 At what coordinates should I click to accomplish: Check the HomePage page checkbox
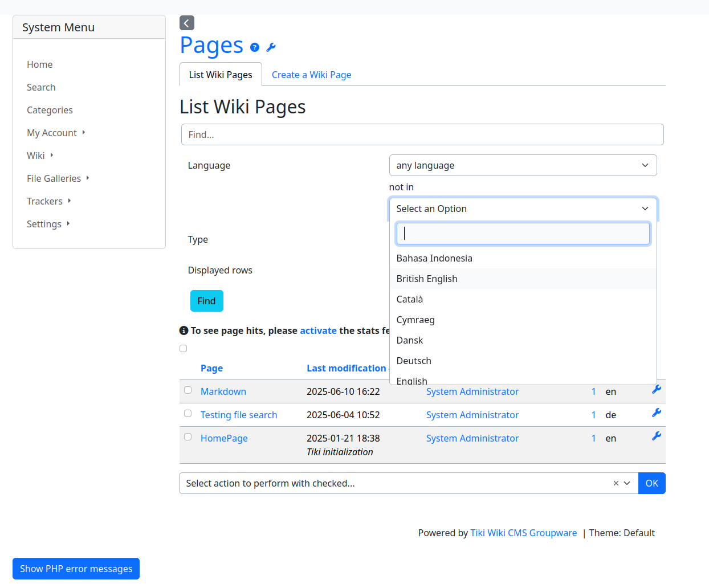pyautogui.click(x=188, y=437)
